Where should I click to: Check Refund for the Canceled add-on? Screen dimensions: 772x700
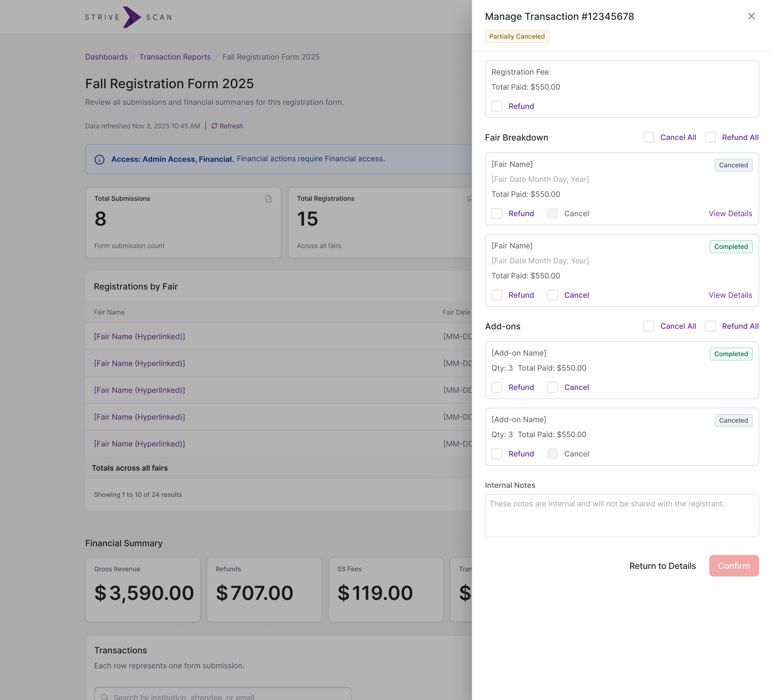(497, 454)
